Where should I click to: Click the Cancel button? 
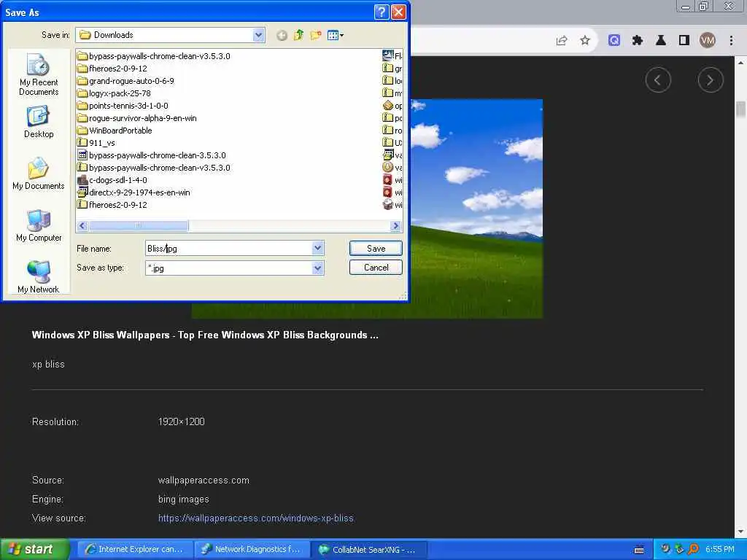376,267
